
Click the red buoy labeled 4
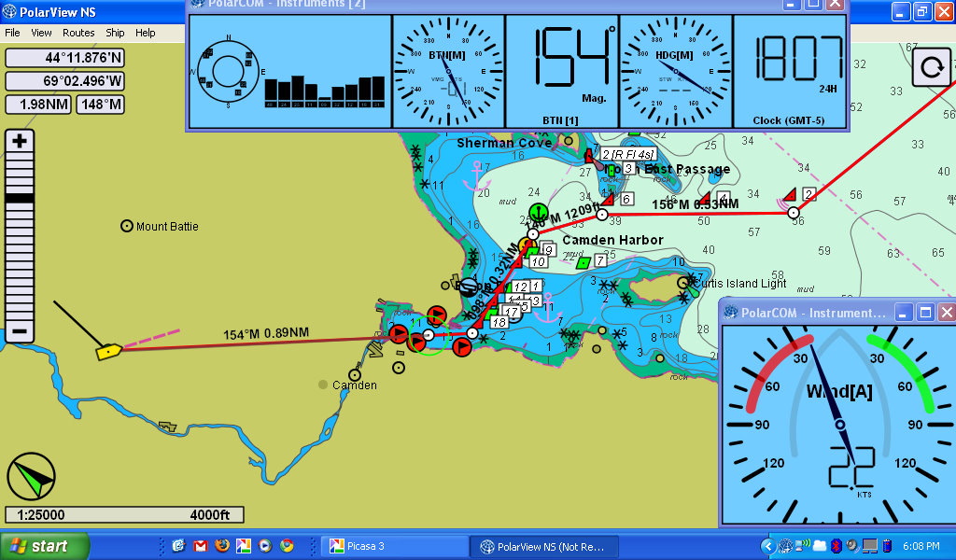[x=704, y=199]
